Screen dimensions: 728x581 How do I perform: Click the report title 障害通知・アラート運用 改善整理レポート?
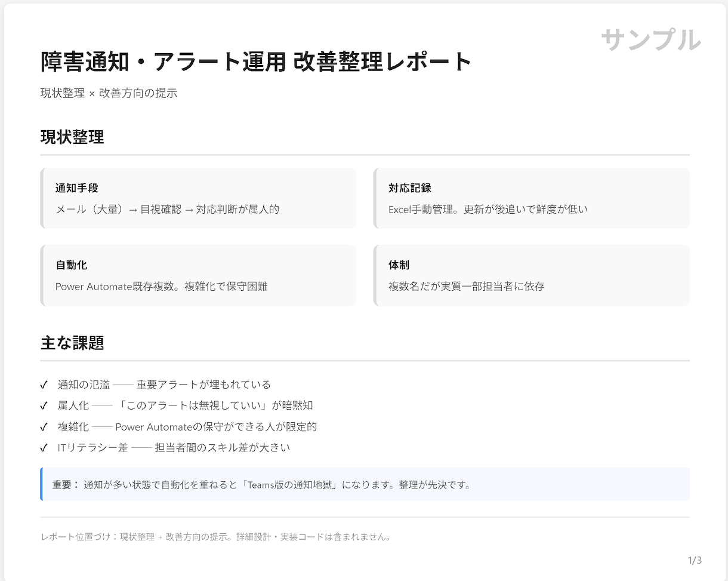coord(256,62)
